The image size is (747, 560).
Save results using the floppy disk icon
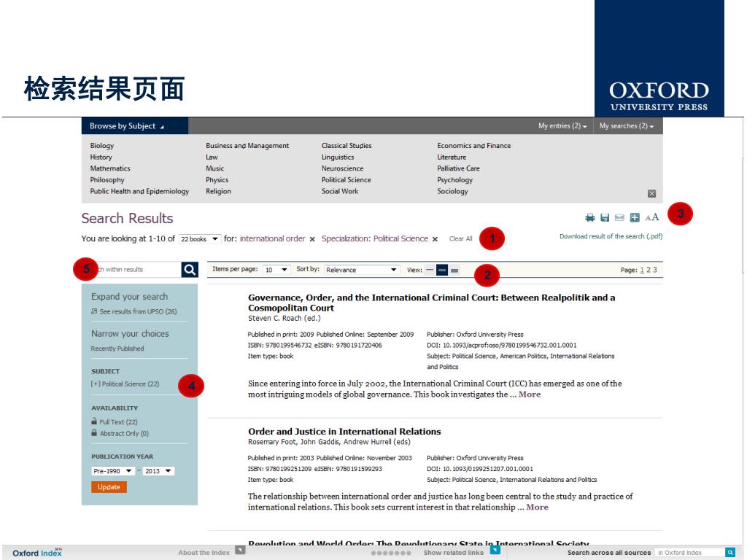click(x=605, y=217)
